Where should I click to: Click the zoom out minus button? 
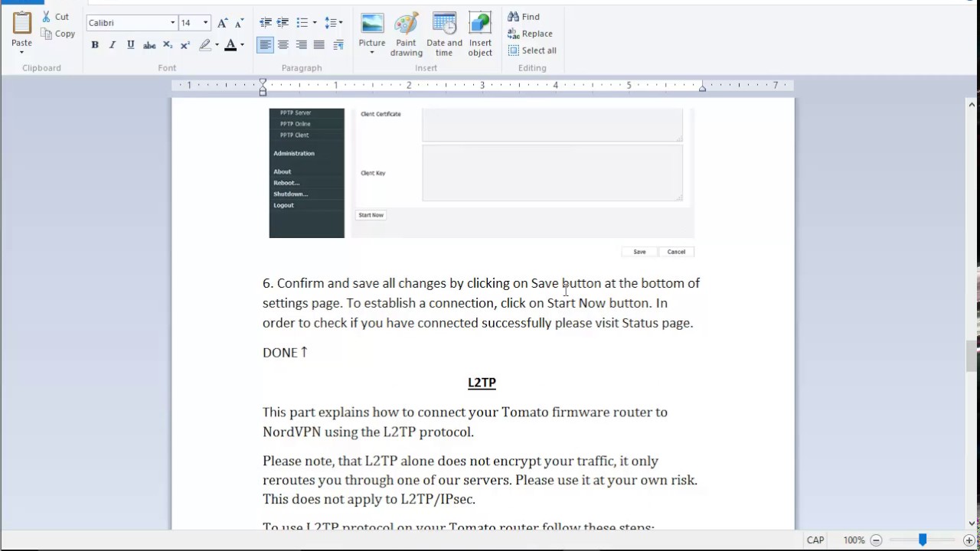pos(876,540)
